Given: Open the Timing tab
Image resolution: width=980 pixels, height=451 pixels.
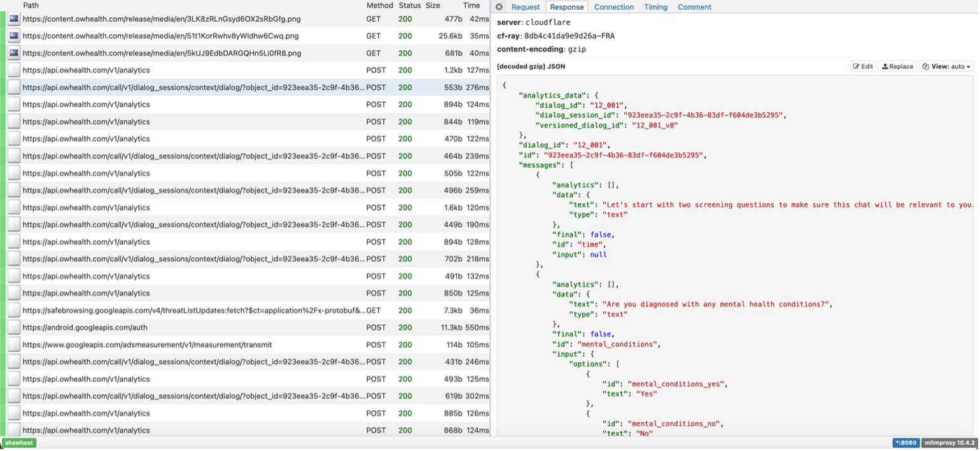Looking at the screenshot, I should pyautogui.click(x=655, y=7).
